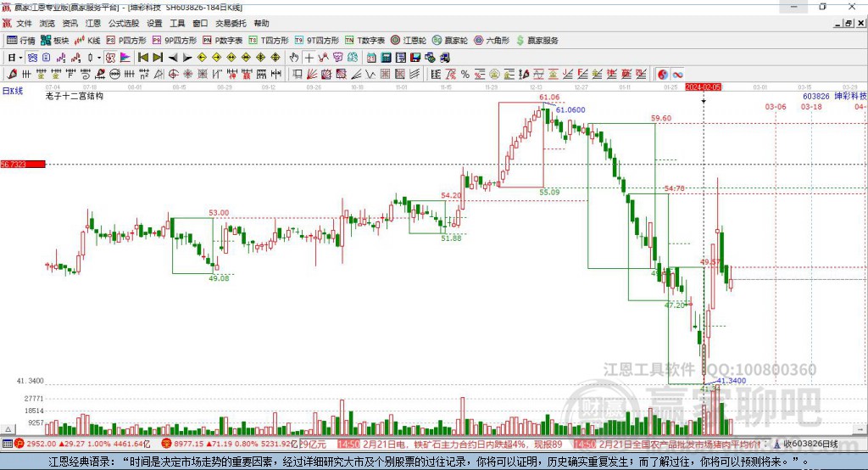
Task: Open the 工具 menu
Action: pos(177,23)
